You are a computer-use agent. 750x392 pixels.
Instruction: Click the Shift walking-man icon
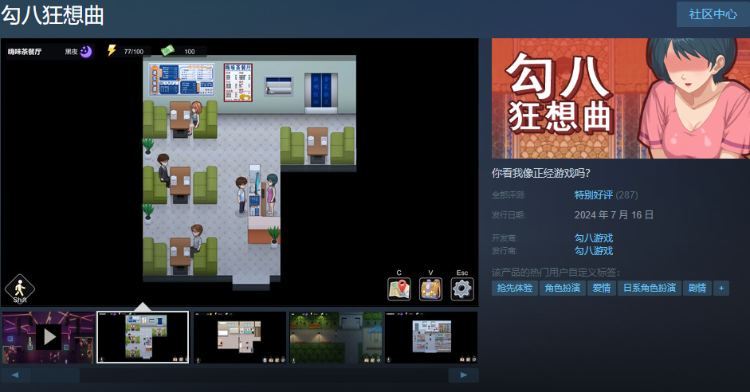click(20, 288)
